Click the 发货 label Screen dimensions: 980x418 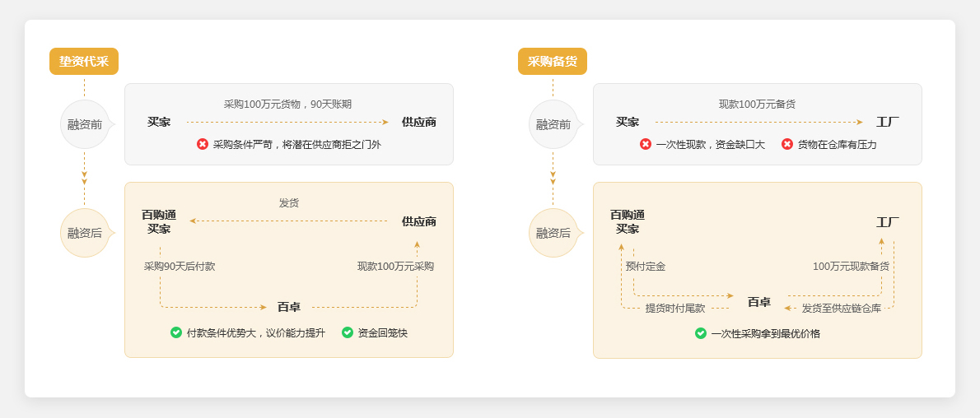coord(289,203)
